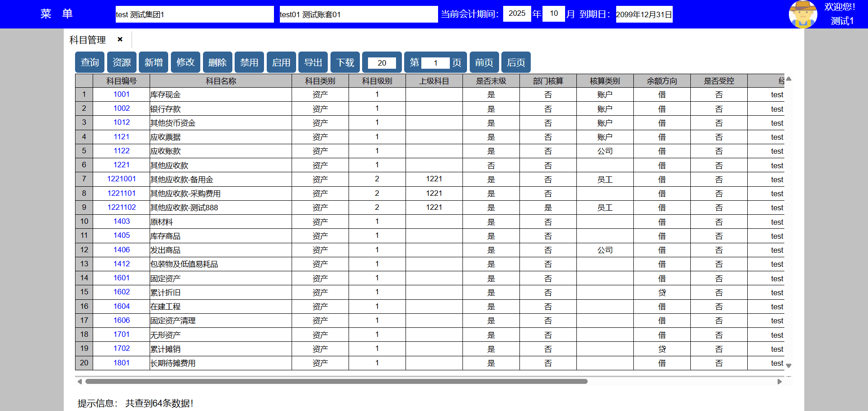Click the 禁用 disable button
The height and width of the screenshot is (411, 868).
[249, 62]
